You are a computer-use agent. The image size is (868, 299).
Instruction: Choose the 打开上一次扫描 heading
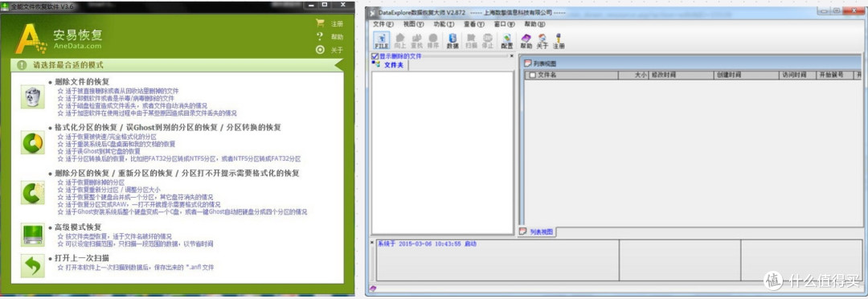82,258
